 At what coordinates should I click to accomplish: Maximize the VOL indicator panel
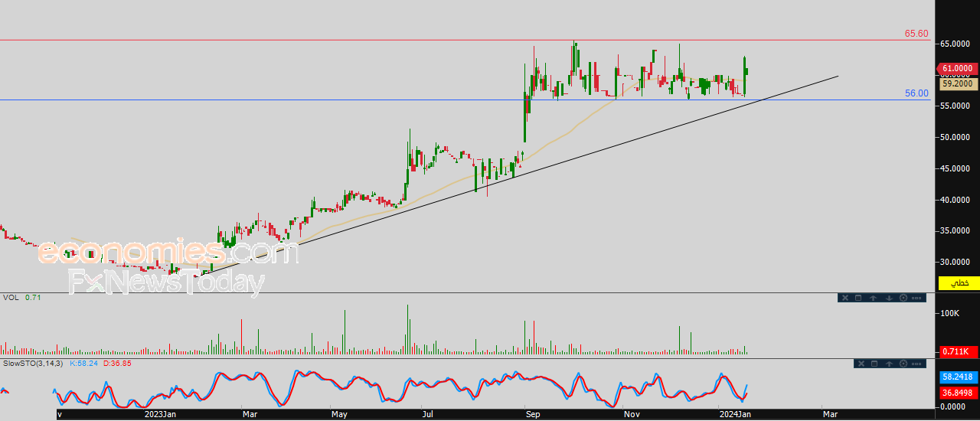pyautogui.click(x=858, y=298)
